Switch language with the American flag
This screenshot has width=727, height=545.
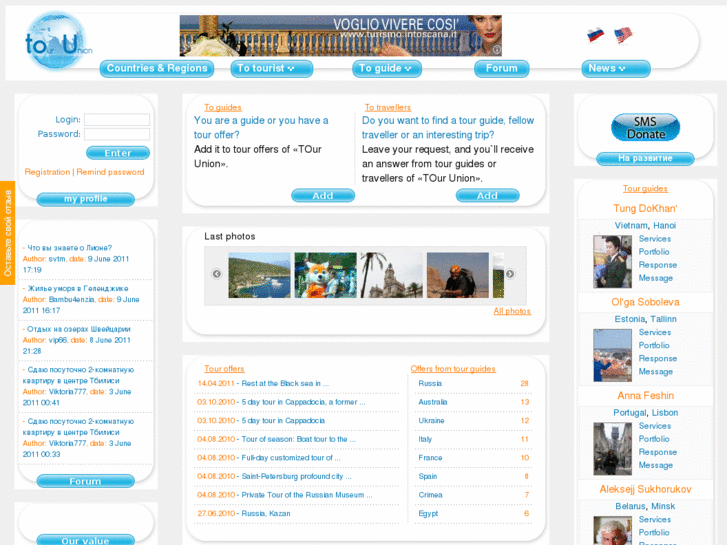[623, 35]
